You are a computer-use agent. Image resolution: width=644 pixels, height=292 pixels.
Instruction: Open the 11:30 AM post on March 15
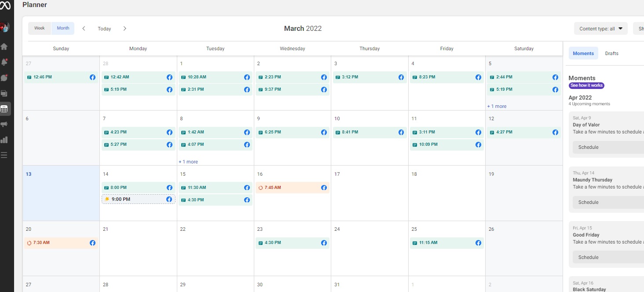[x=216, y=188]
